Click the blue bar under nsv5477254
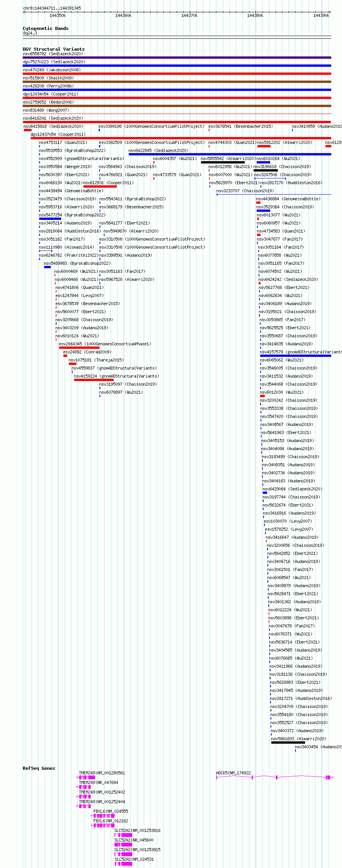 (50, 219)
